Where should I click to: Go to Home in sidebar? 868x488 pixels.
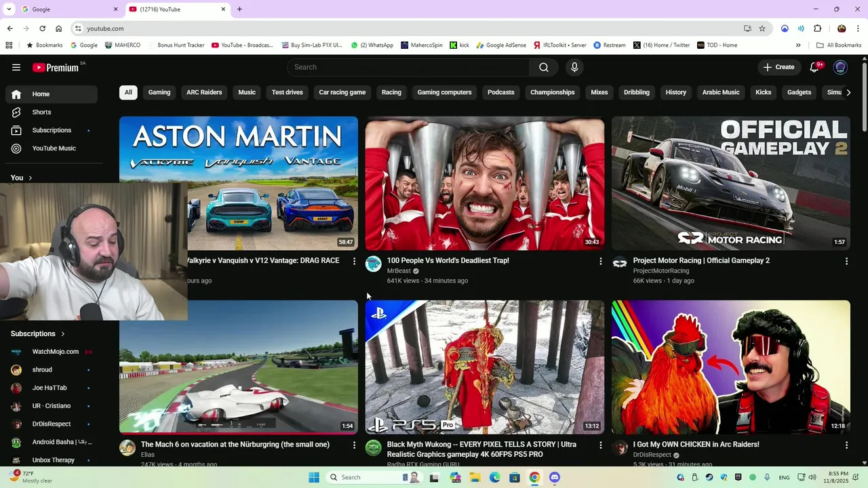52,94
